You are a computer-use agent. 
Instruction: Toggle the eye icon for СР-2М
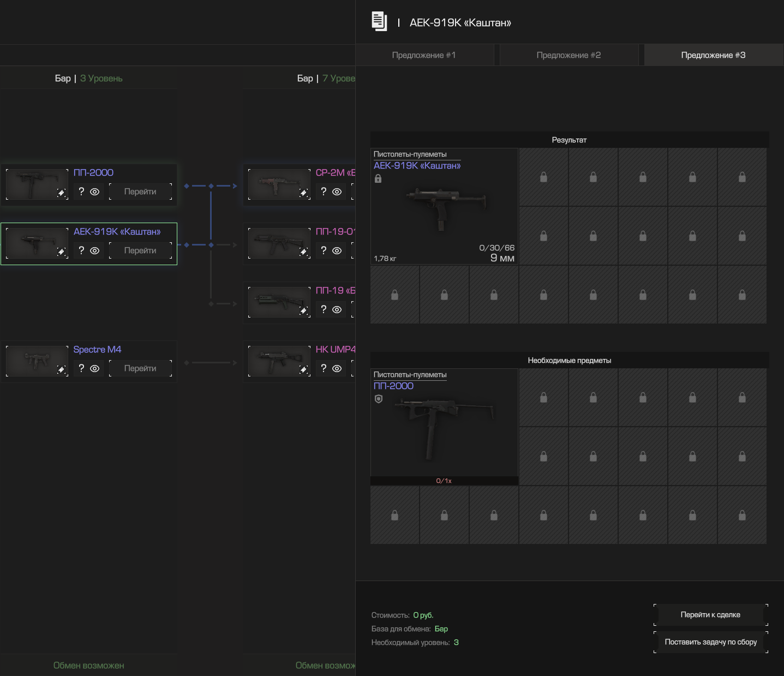coord(337,192)
